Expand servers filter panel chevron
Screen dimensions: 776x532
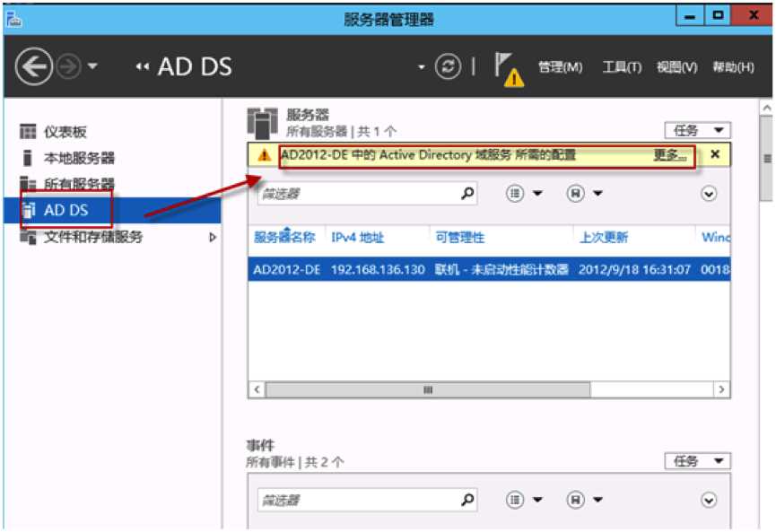point(709,194)
